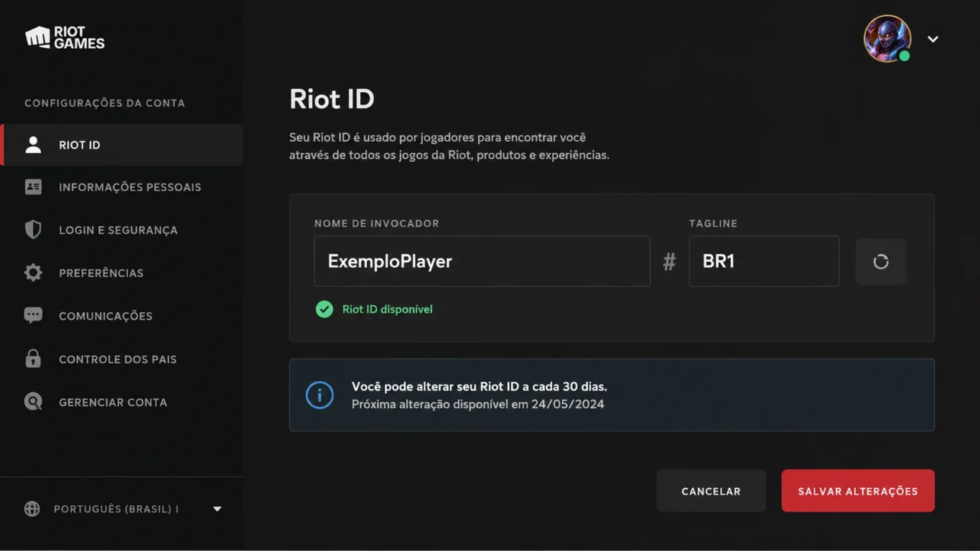980x551 pixels.
Task: Click the globe language icon
Action: tap(32, 509)
